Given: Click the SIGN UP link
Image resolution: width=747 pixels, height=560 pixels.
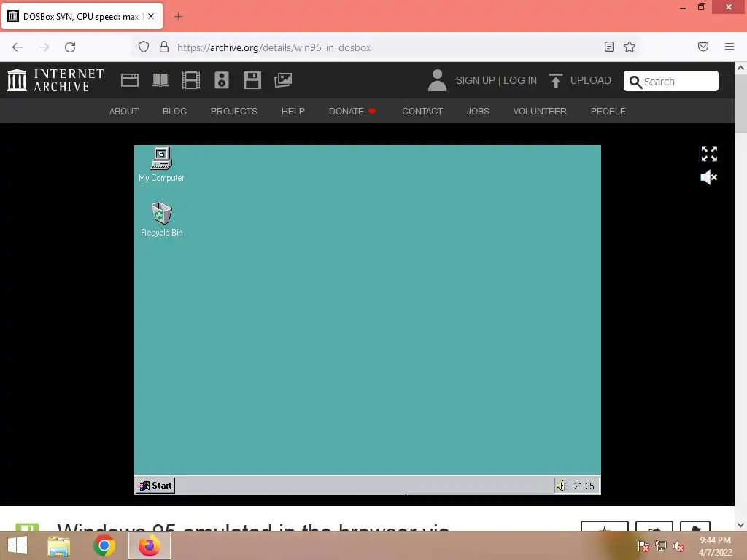Looking at the screenshot, I should [476, 80].
